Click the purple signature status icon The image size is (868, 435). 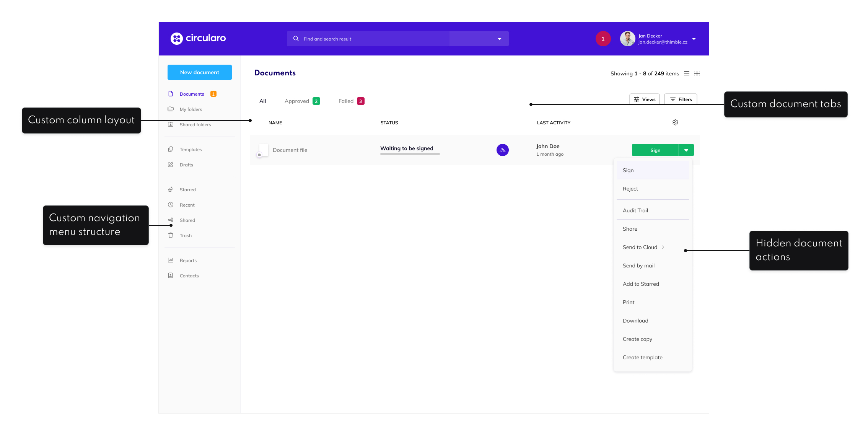(x=502, y=150)
